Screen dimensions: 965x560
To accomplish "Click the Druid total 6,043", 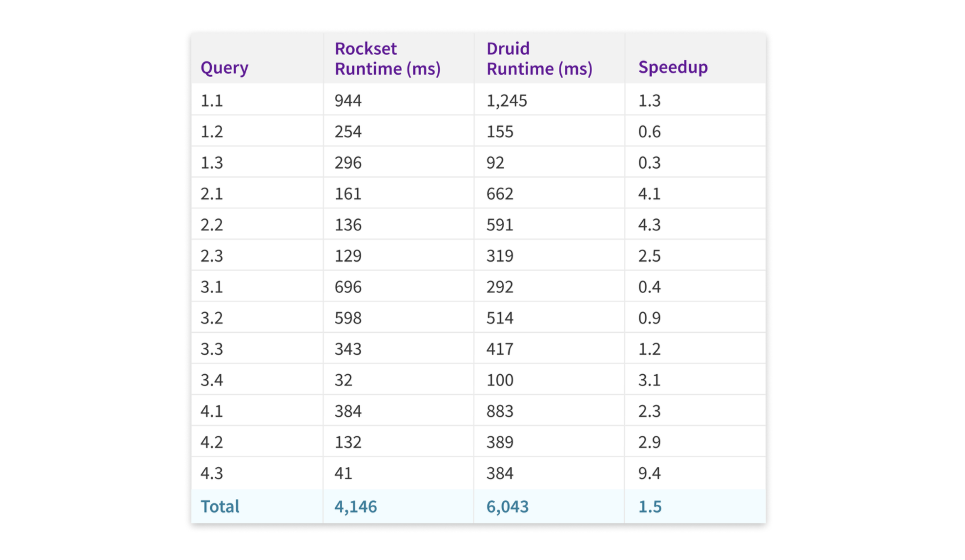I will coord(508,507).
